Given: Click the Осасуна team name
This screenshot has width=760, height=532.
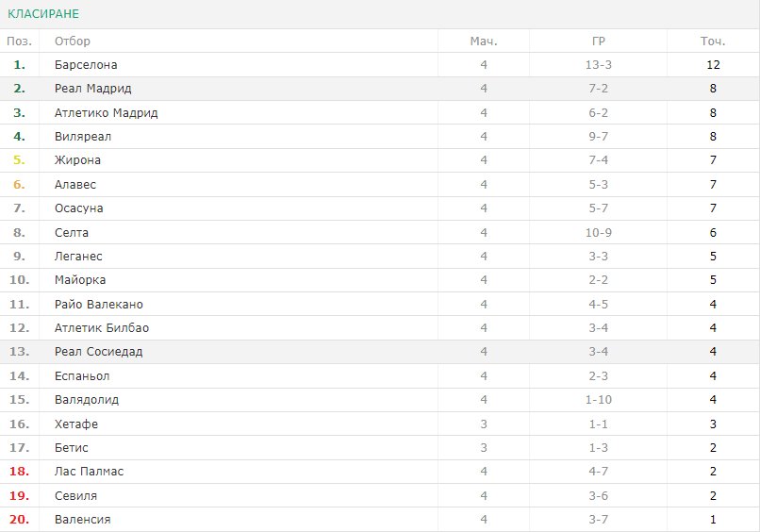Looking at the screenshot, I should tap(78, 208).
